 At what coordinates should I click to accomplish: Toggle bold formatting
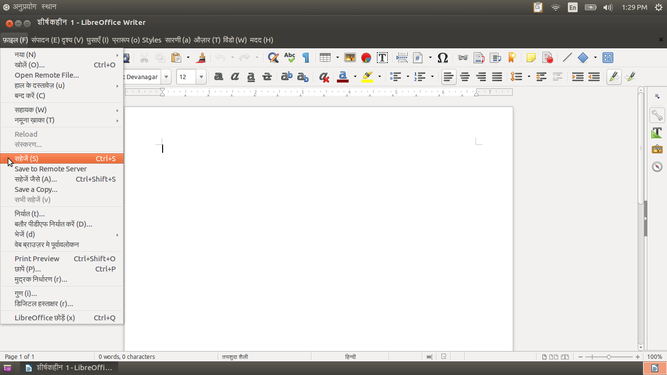click(x=219, y=77)
